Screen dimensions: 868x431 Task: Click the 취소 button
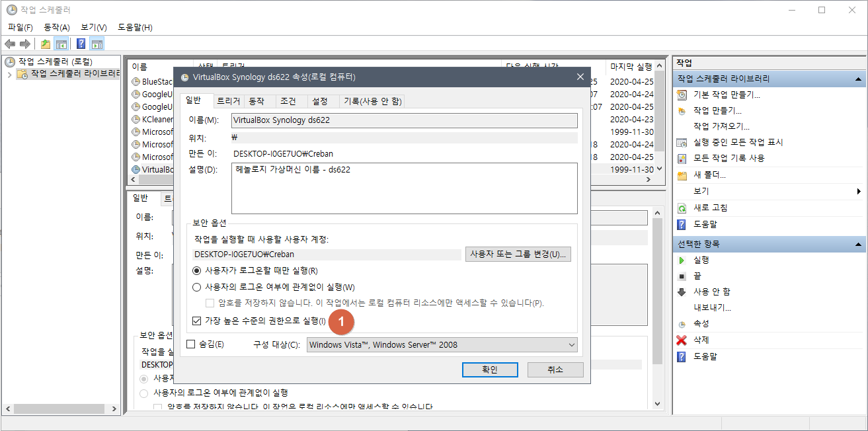[x=555, y=370]
